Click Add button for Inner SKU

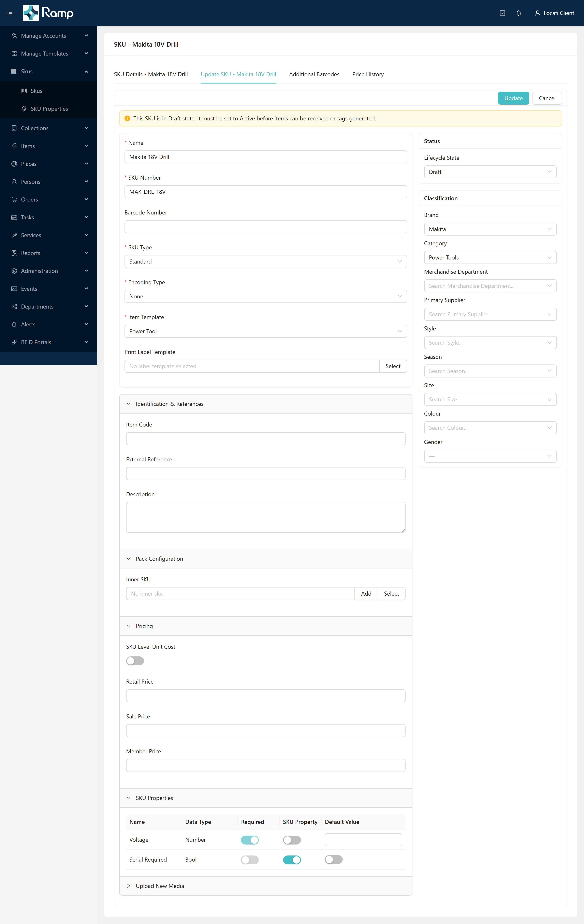click(366, 594)
